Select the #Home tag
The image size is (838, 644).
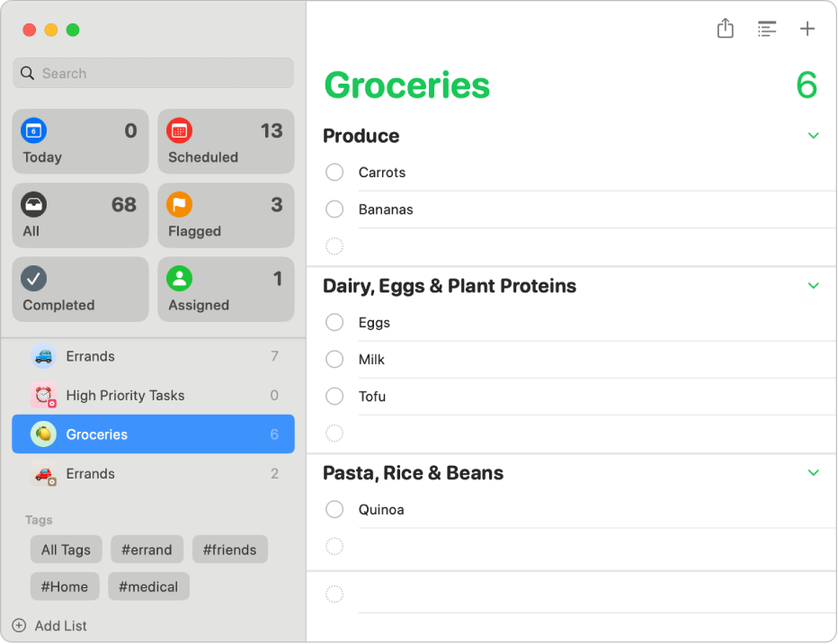(x=64, y=586)
